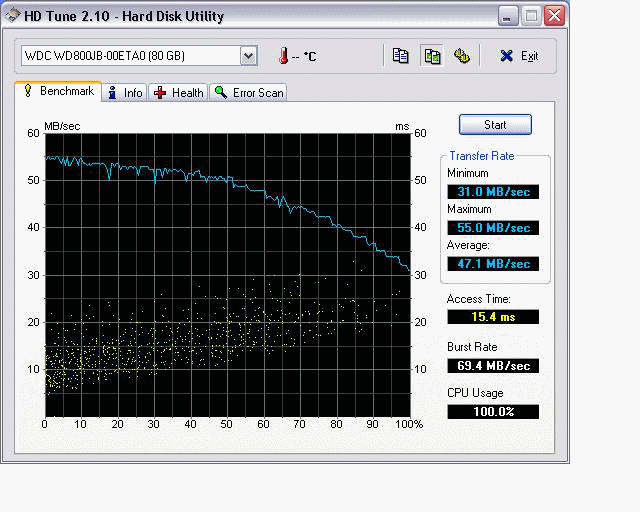
Task: Switch to the Error Scan tab
Action: coord(248,93)
